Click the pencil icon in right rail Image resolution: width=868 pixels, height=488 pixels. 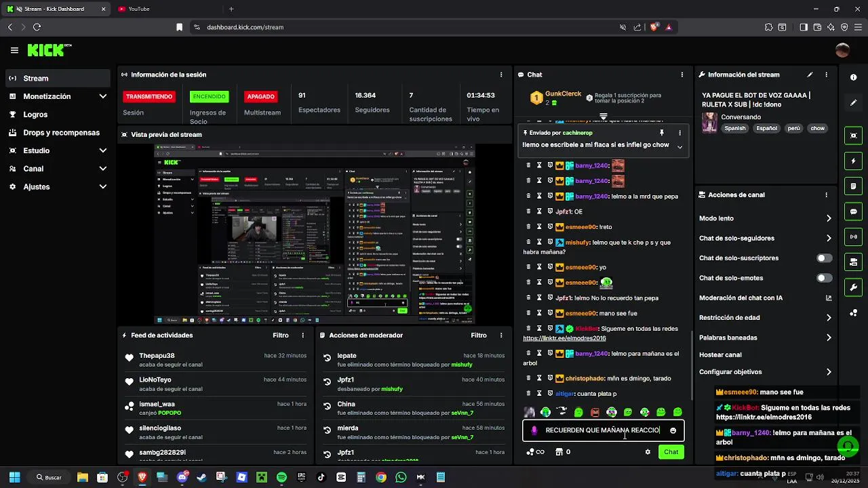click(854, 102)
